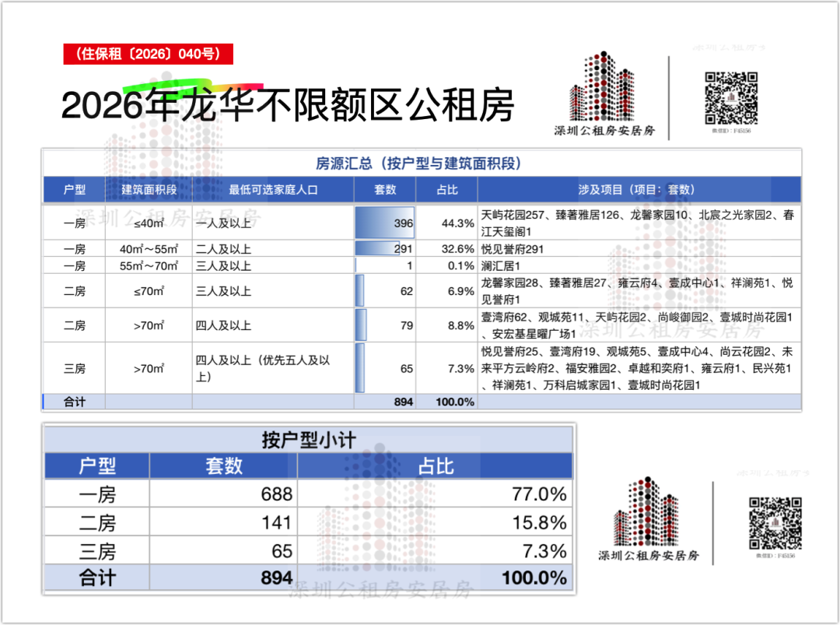Image resolution: width=840 pixels, height=625 pixels.
Task: Click the 40㎡~55㎡ area cell
Action: coord(149,249)
